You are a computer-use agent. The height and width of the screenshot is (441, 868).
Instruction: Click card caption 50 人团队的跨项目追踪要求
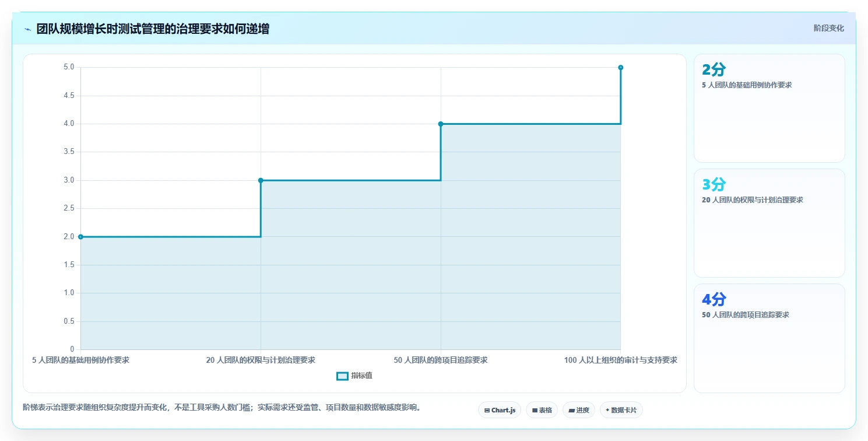pos(746,314)
